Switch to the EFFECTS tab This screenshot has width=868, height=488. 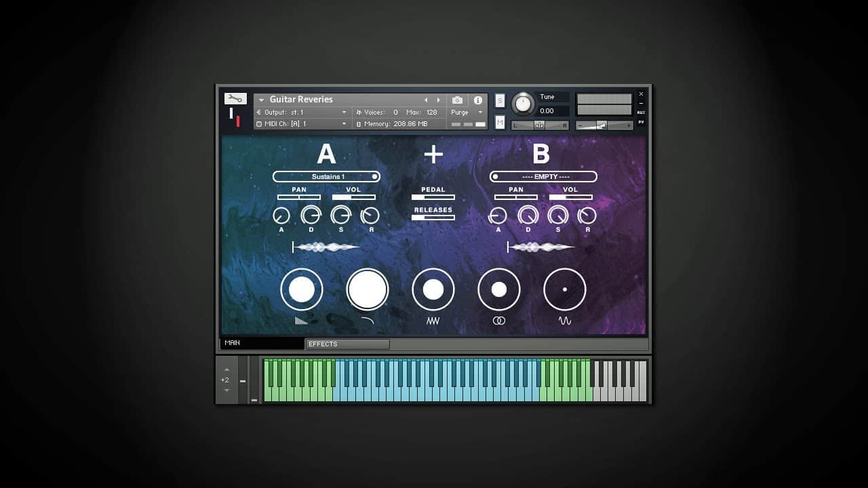[347, 344]
